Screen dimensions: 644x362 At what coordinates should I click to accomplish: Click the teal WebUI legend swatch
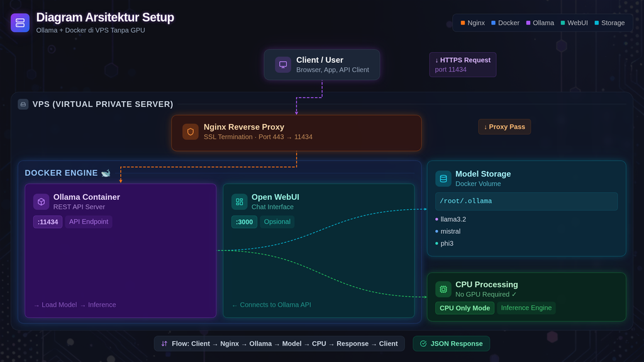pos(563,23)
